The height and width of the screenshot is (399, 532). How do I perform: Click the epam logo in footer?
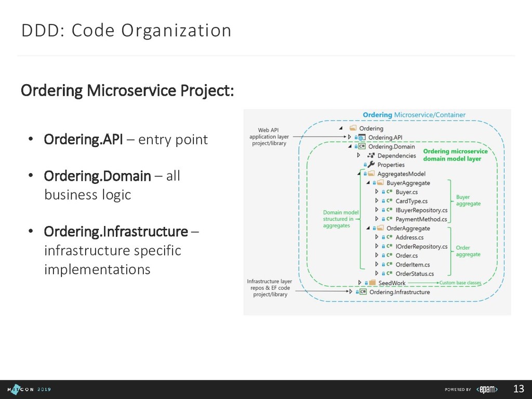click(x=487, y=389)
